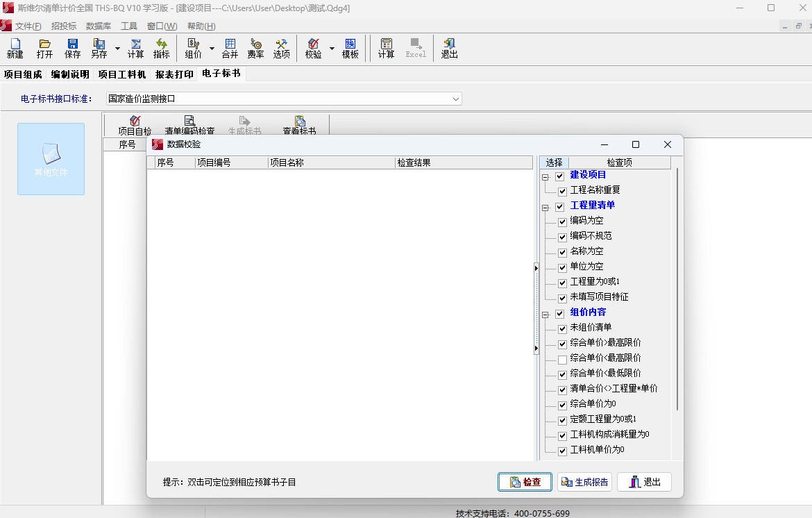The width and height of the screenshot is (812, 518).
Task: Click 检查结果 column header
Action: click(464, 162)
